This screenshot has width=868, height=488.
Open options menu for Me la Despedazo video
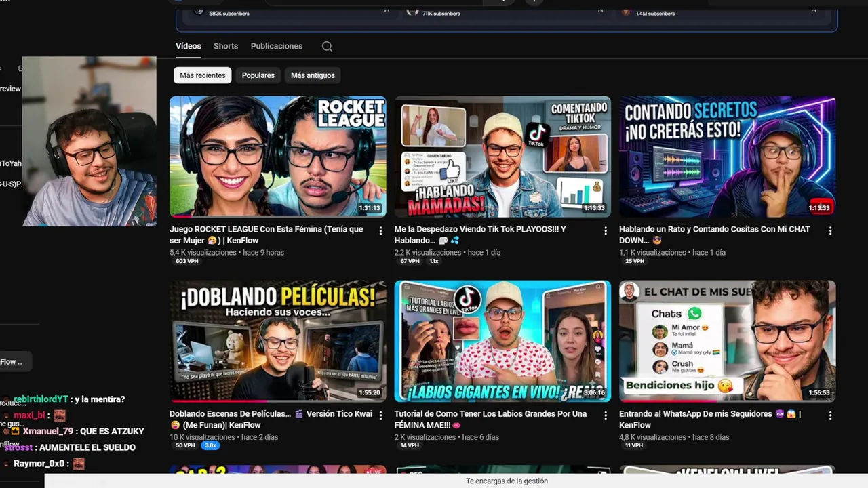606,231
